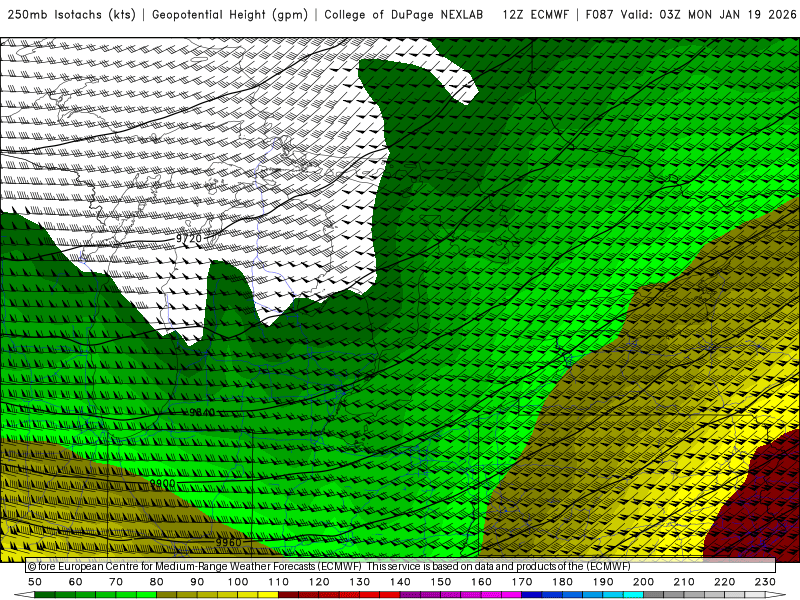Viewport: 800px width, 600px height.
Task: Click the 50 value on the color scale
Action: pos(35,582)
